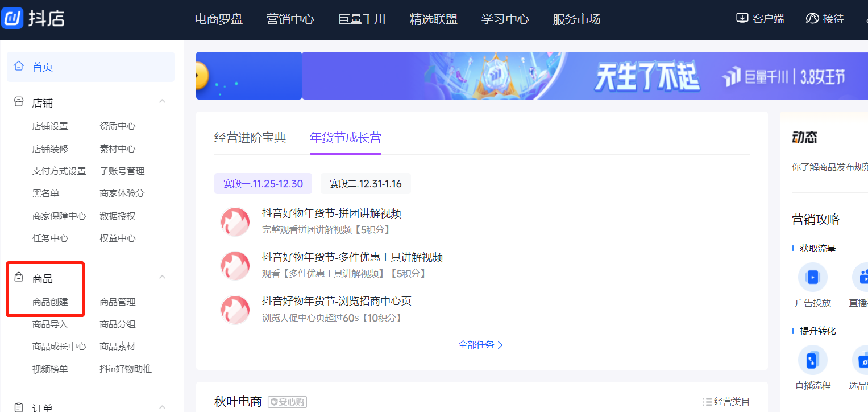Image resolution: width=868 pixels, height=412 pixels.
Task: Click flame icon for 浏览招商中心页 task
Action: (235, 310)
